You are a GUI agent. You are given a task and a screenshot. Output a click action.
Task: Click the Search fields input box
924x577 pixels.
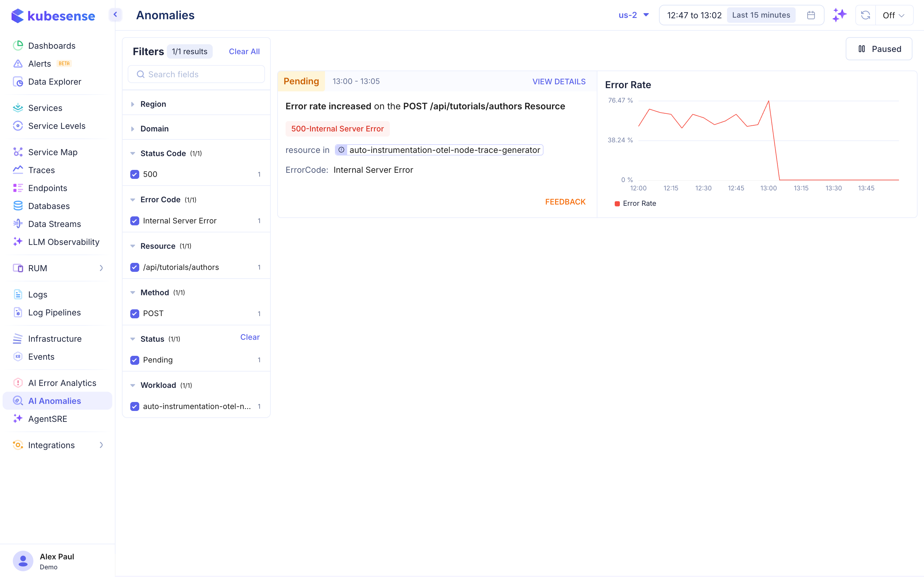point(196,74)
